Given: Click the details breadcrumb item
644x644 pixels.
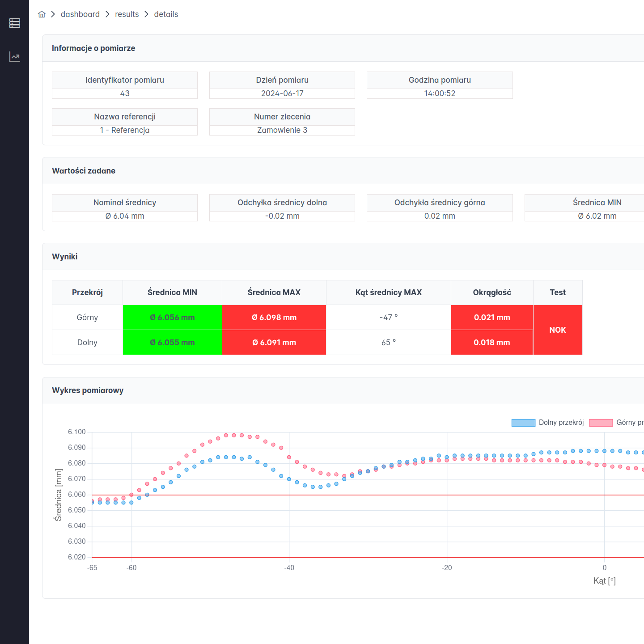Looking at the screenshot, I should coord(166,14).
